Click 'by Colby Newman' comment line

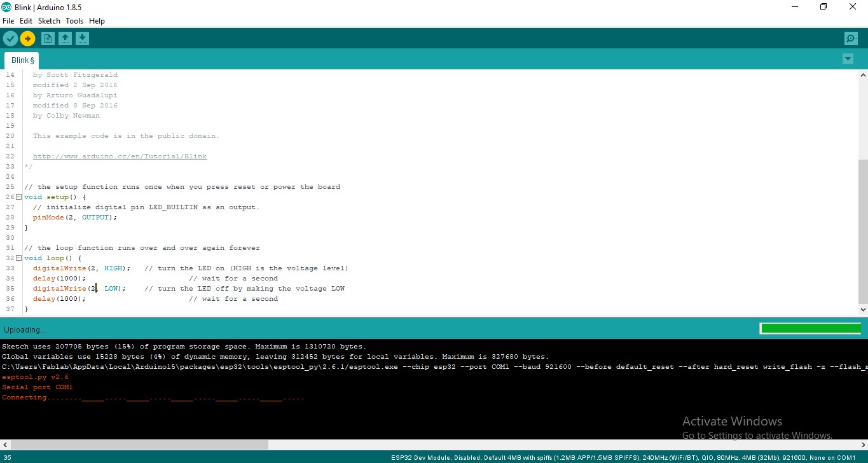coord(66,116)
